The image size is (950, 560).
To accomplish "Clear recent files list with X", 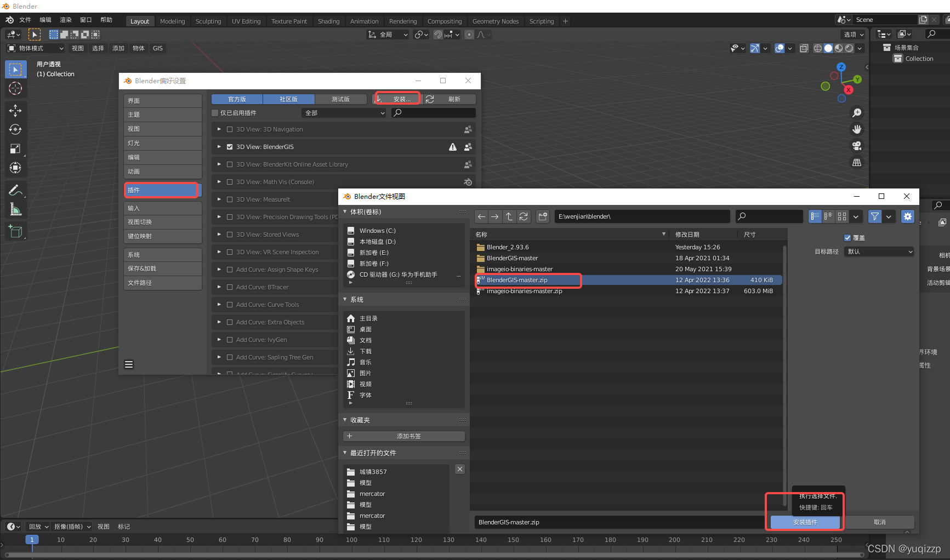I will (460, 469).
